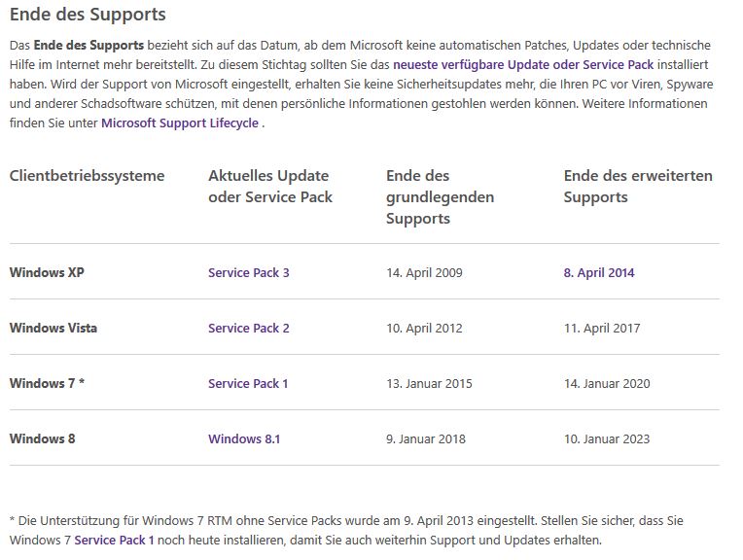Click the Ende des erweiterten Supports header
Image resolution: width=743 pixels, height=560 pixels.
pos(638,187)
